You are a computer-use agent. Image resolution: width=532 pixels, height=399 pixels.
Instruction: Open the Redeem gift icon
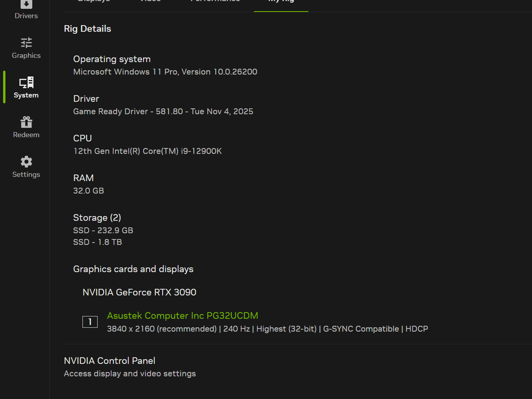pos(26,122)
